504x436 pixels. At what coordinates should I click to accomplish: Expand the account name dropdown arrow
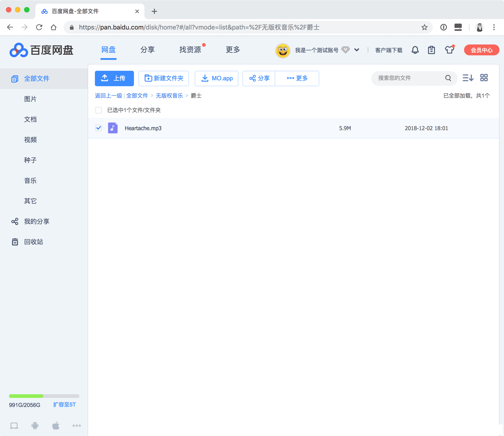click(357, 50)
